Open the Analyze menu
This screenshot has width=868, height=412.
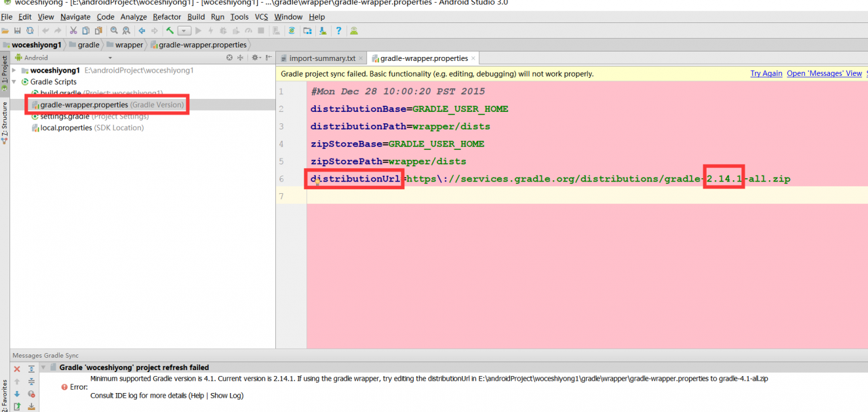coord(134,17)
